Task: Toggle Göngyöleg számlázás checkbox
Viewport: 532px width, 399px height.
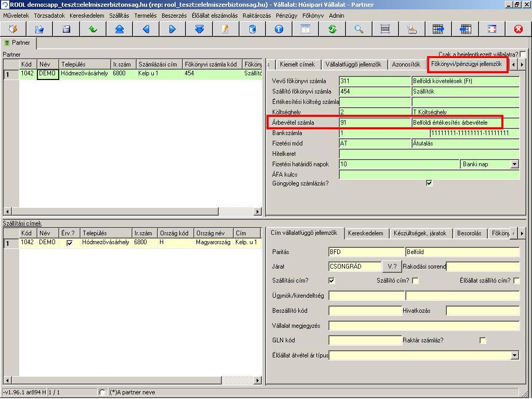Action: coord(429,183)
